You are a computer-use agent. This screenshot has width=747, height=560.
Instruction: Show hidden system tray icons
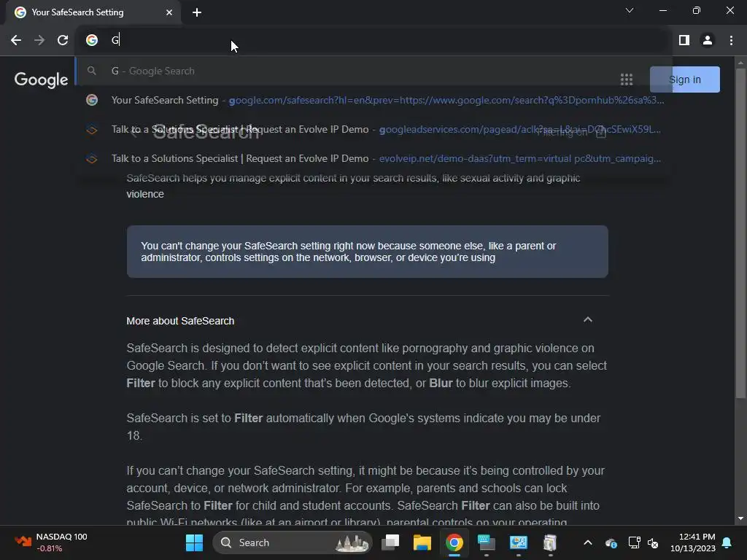[588, 542]
